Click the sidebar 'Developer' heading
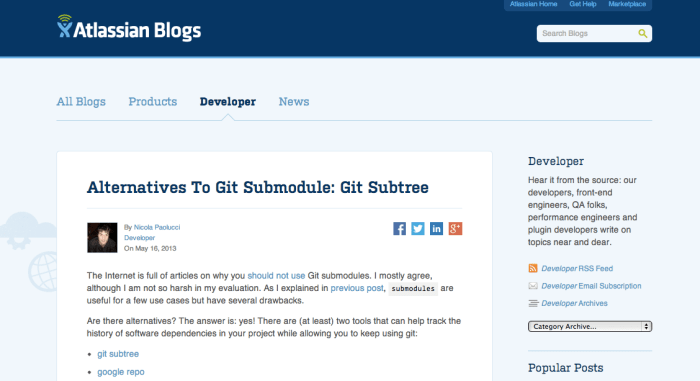 click(556, 161)
